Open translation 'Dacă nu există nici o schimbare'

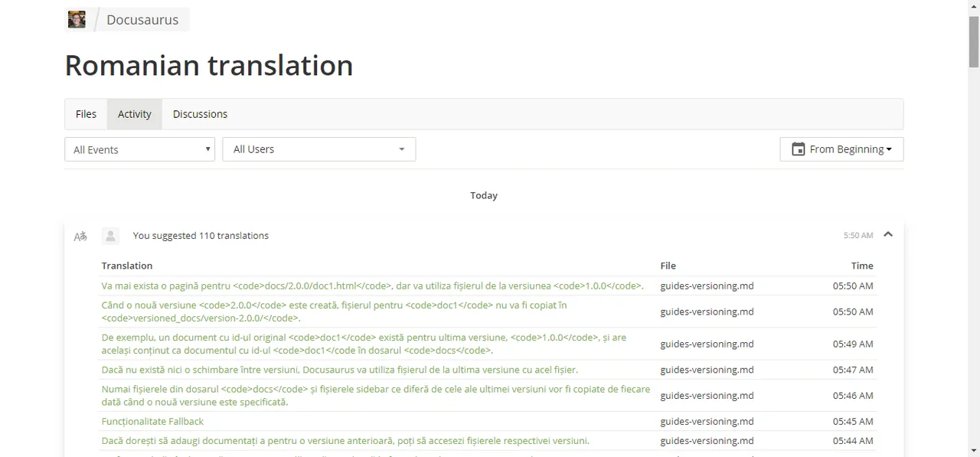[x=339, y=370]
